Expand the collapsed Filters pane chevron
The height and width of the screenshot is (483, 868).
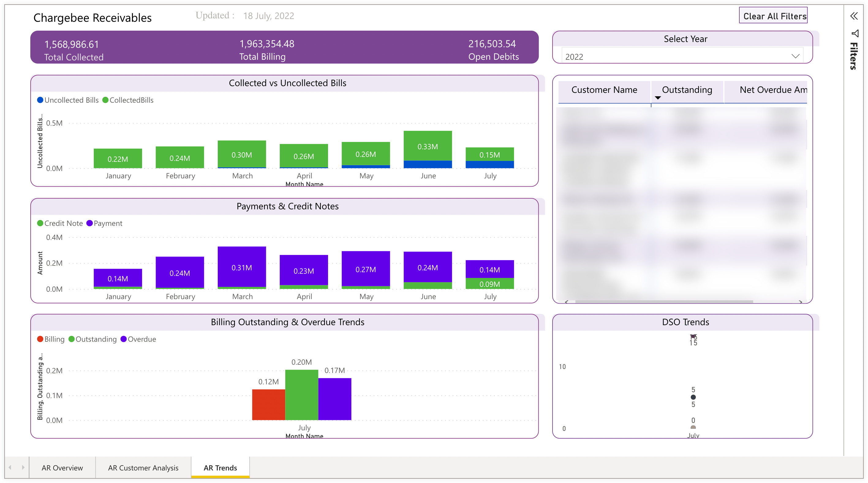[854, 16]
